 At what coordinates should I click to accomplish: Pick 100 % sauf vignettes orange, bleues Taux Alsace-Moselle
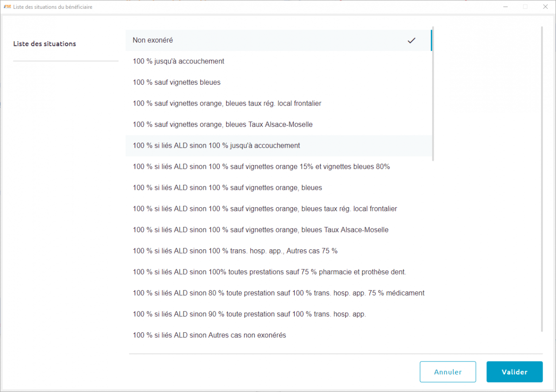point(278,125)
